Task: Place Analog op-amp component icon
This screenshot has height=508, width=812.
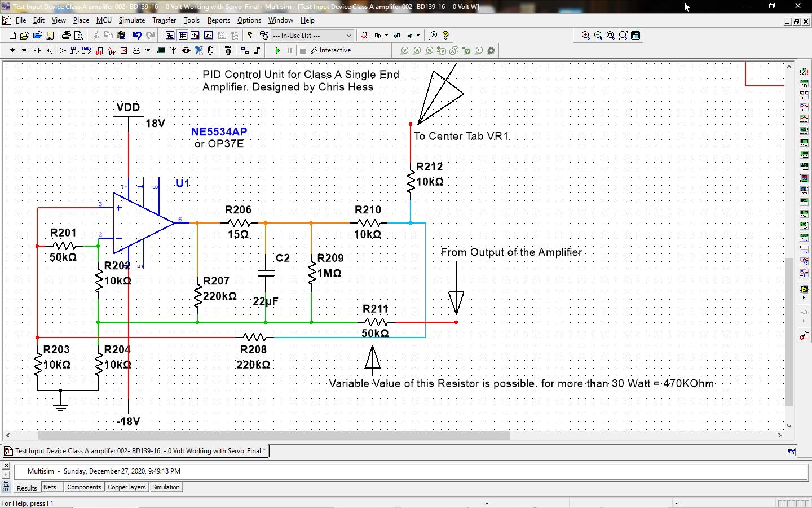Action: (x=62, y=50)
